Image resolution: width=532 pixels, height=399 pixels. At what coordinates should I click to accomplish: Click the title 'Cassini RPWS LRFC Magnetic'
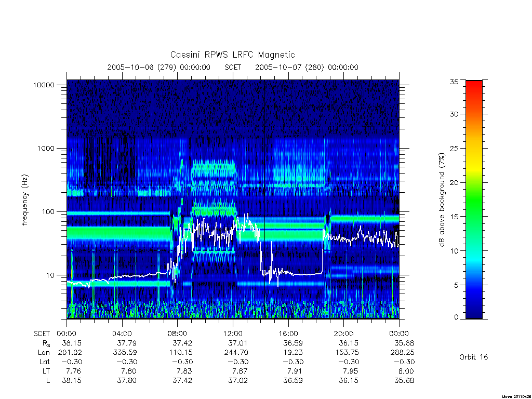232,55
